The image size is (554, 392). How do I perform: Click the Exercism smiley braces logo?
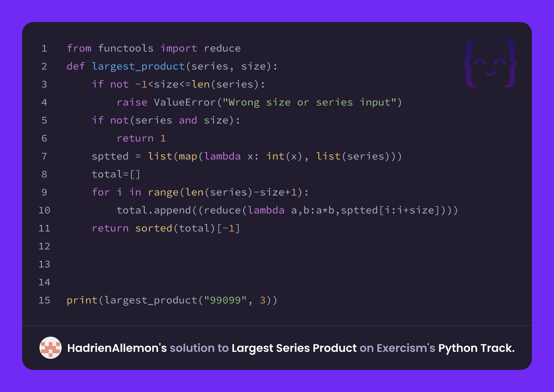(490, 64)
